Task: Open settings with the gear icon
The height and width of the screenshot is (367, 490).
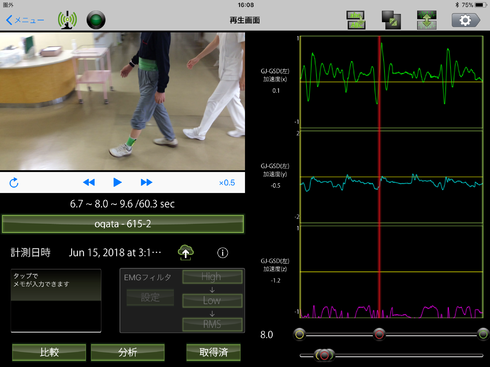Action: [465, 20]
